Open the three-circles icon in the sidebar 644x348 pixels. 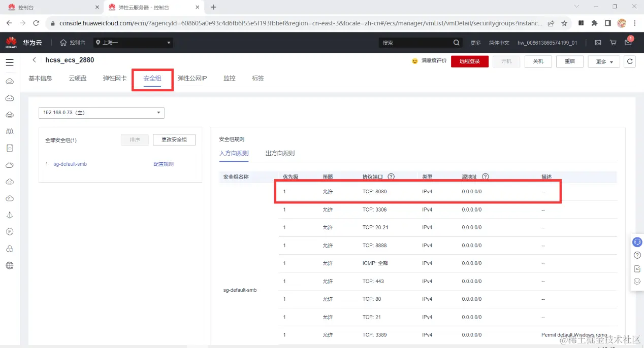(10, 249)
